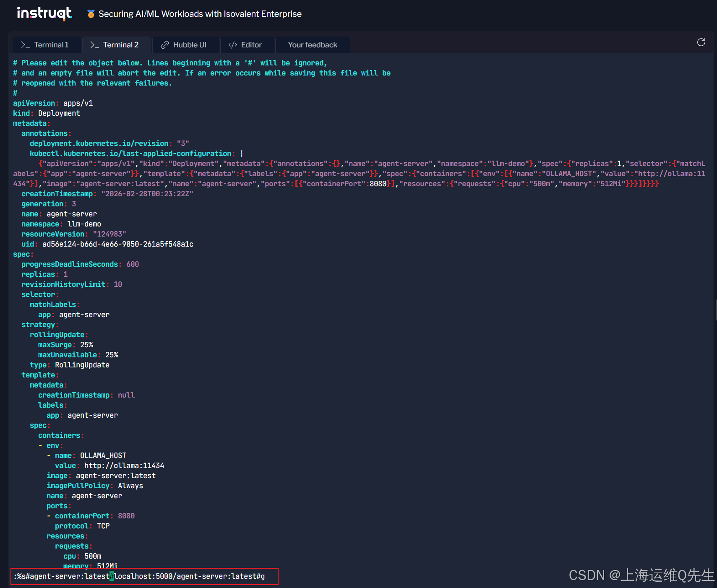Viewport: 717px width, 588px height.
Task: Click the resourceVersion "124983" line
Action: [74, 234]
